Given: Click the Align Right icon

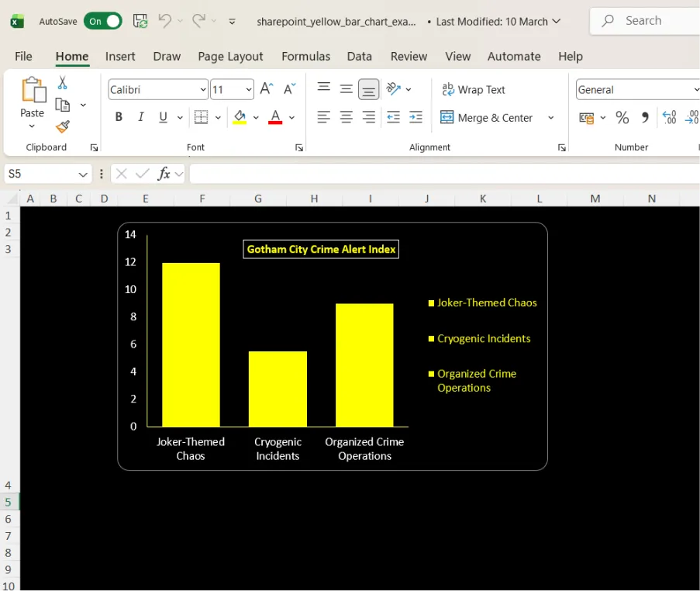Looking at the screenshot, I should pyautogui.click(x=369, y=117).
